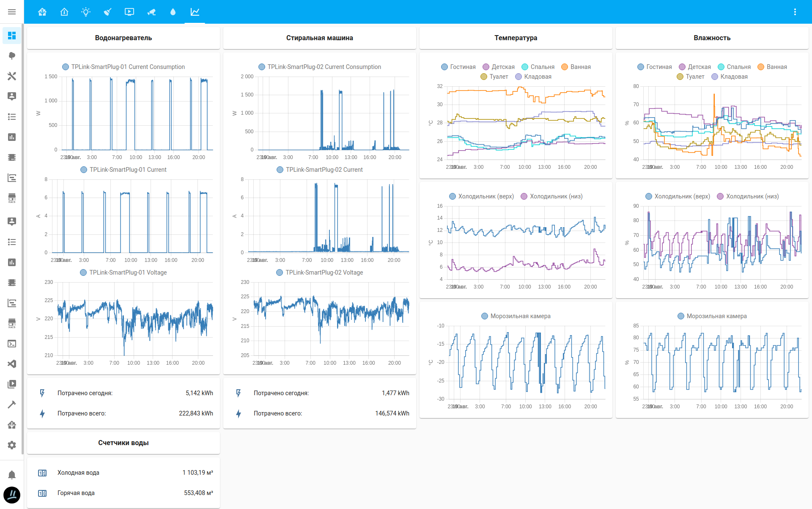The height and width of the screenshot is (509, 812).
Task: Toggle Морозильная камера temperature legend
Action: click(516, 316)
